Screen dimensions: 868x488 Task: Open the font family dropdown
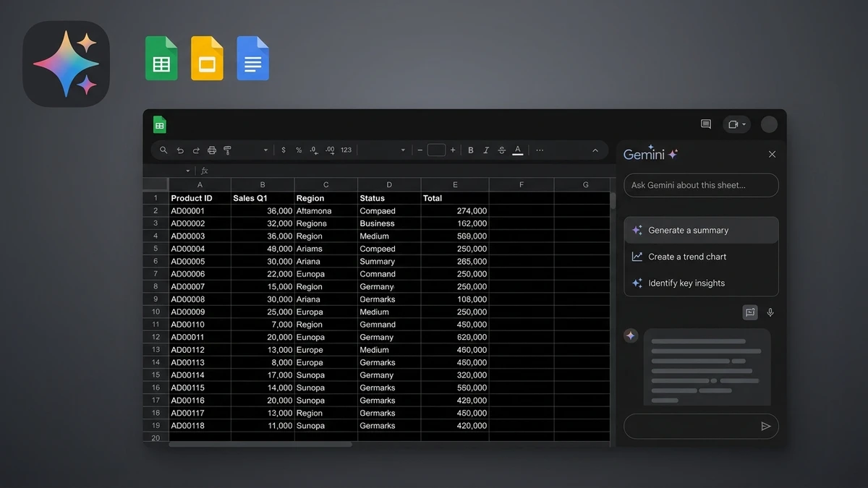click(403, 150)
